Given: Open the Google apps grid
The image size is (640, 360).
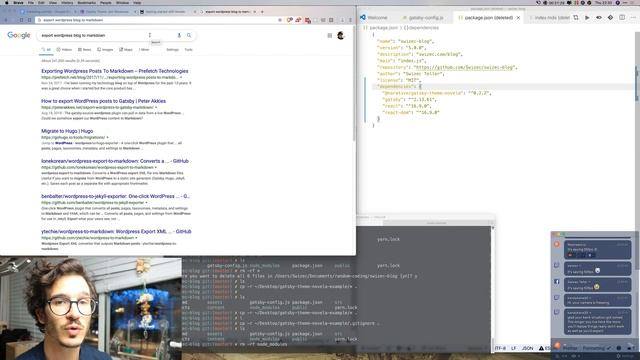Looking at the screenshot, I should point(329,36).
